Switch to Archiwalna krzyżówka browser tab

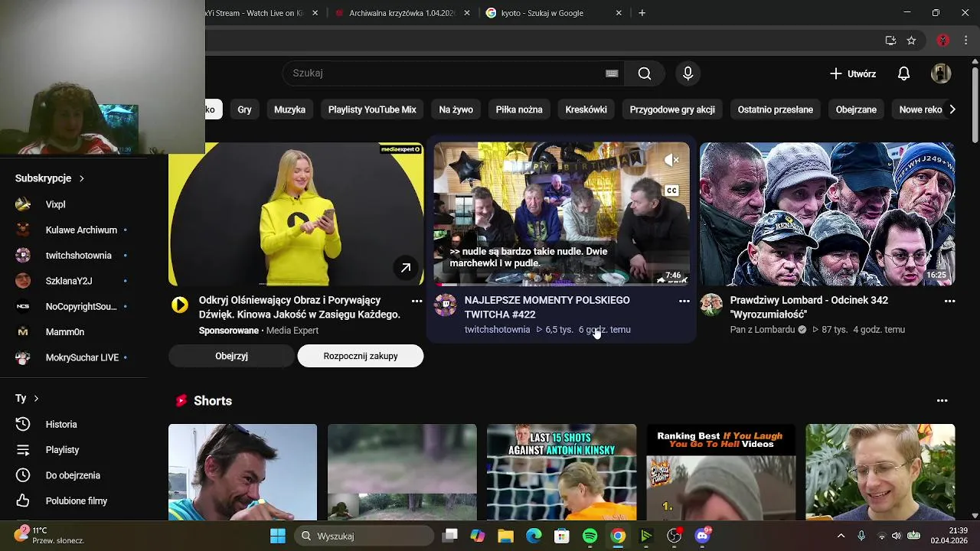(x=402, y=13)
